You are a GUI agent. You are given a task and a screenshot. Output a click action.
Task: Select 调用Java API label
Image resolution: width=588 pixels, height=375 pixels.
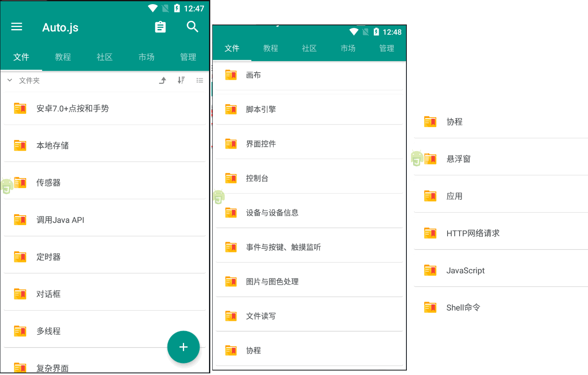[60, 220]
